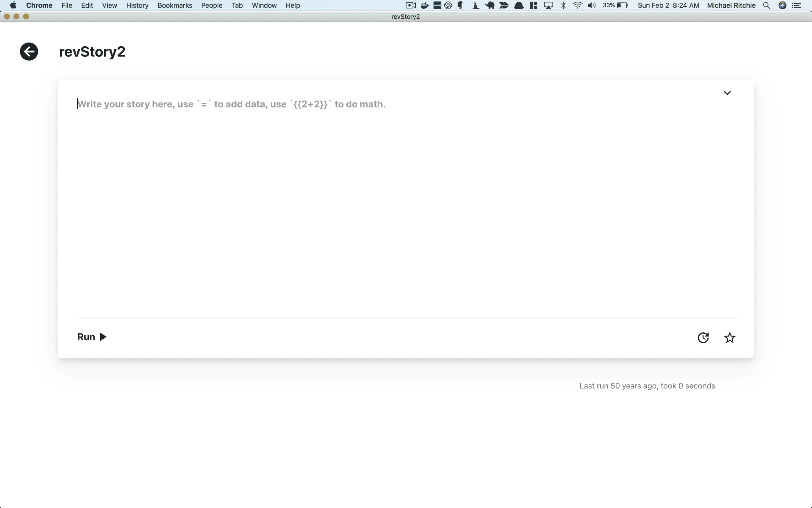Viewport: 812px width, 508px height.
Task: Open Spotlight search icon
Action: pos(766,5)
